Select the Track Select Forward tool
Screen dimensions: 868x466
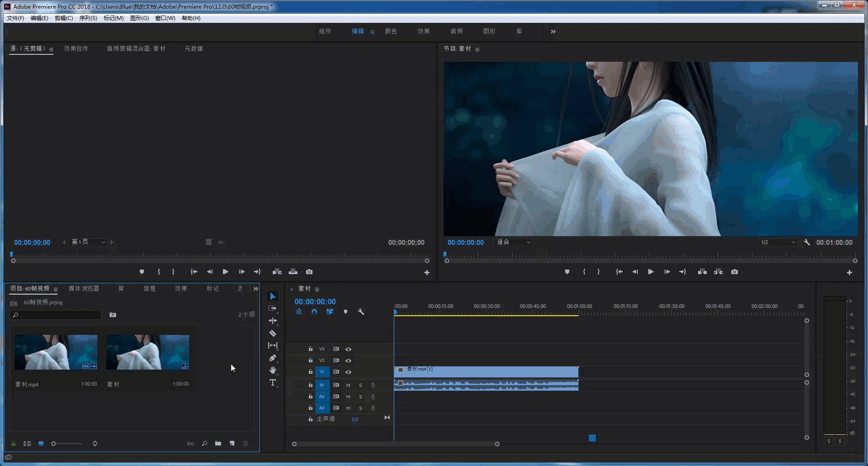pyautogui.click(x=273, y=308)
